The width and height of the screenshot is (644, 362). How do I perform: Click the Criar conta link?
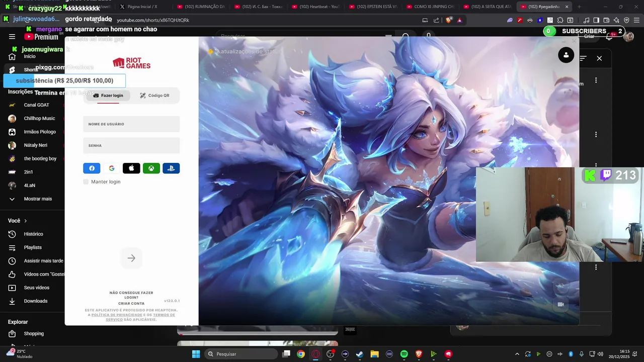131,304
